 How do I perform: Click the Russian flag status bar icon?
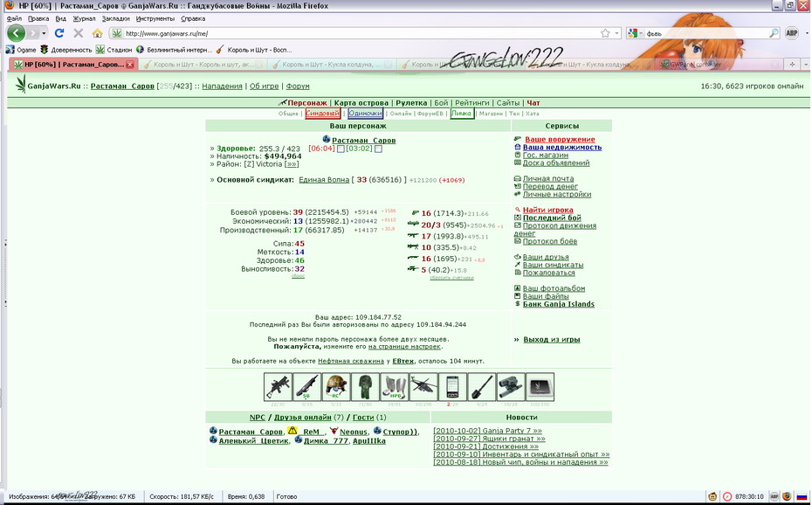tap(802, 496)
